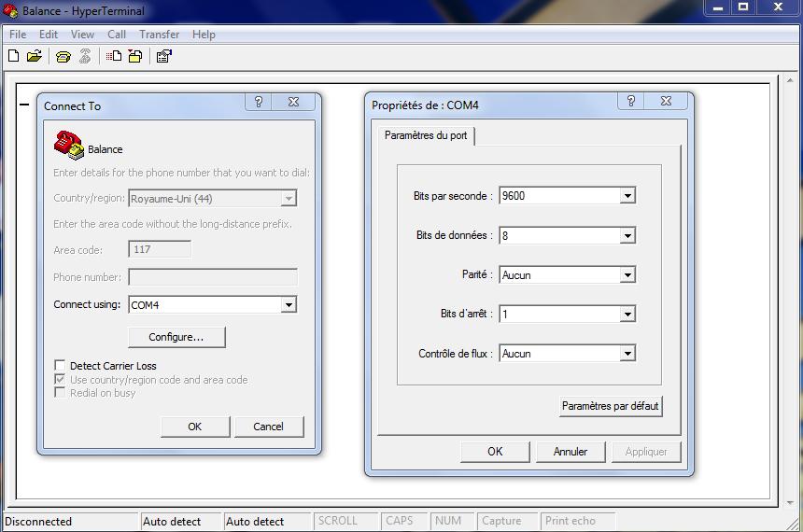Click the 'Bits par seconde :' label
Viewport: 803px width, 532px height.
[x=453, y=196]
